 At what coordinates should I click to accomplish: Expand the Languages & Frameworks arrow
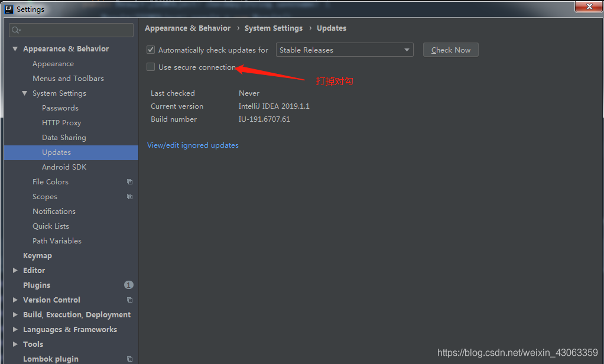pos(15,329)
